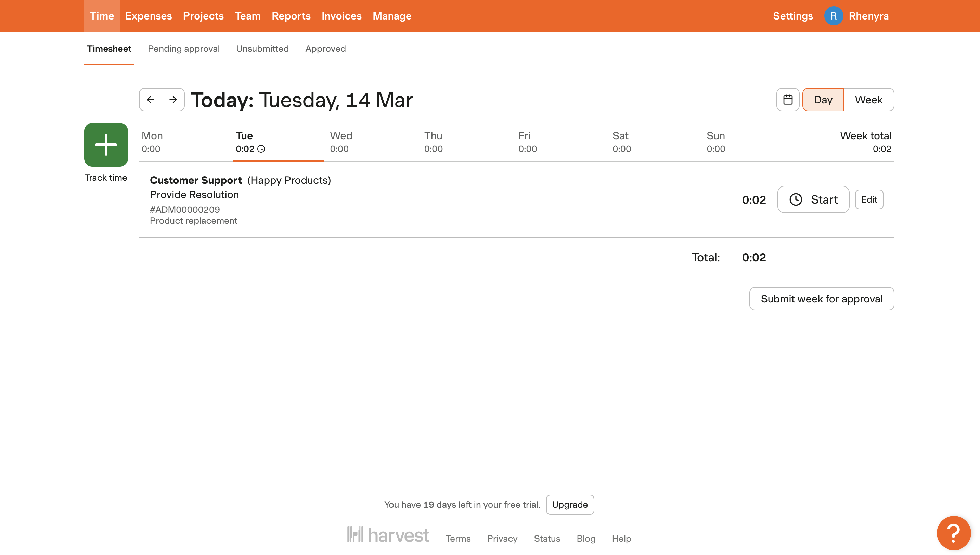Switch to Day view toggle
This screenshot has height=555, width=980.
(x=823, y=100)
